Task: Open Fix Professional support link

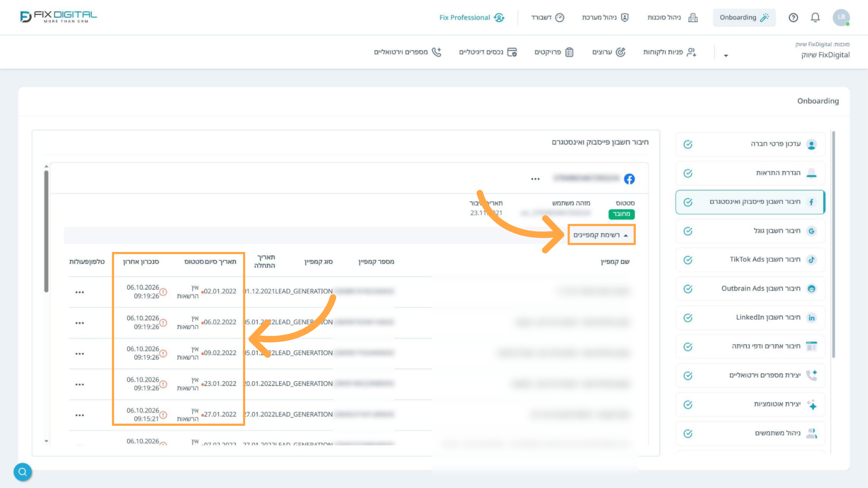Action: (x=472, y=17)
